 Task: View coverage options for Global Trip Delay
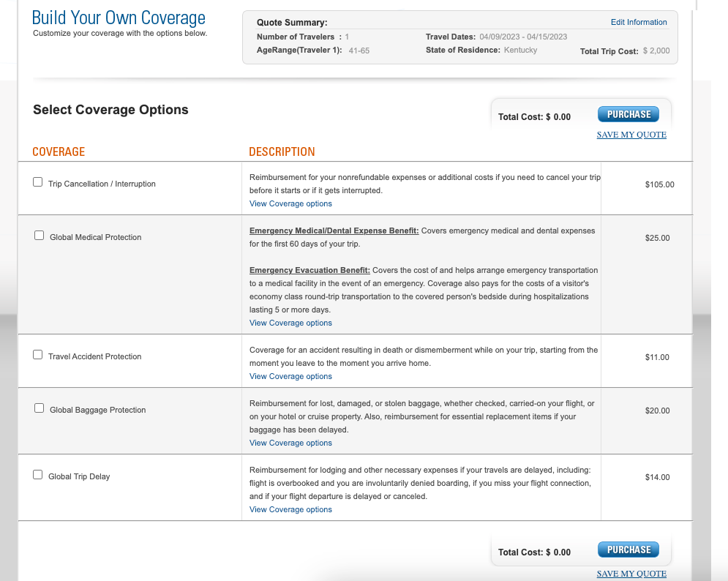click(x=290, y=509)
